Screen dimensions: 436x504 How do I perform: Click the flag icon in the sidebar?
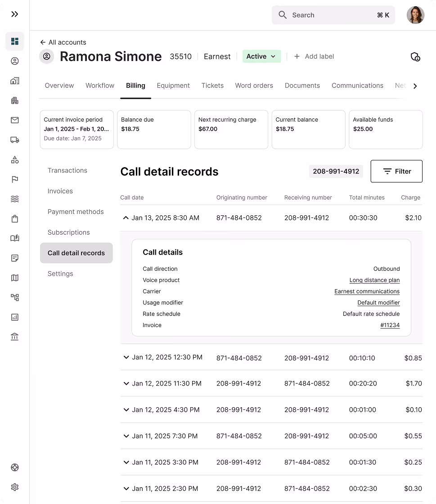15,179
